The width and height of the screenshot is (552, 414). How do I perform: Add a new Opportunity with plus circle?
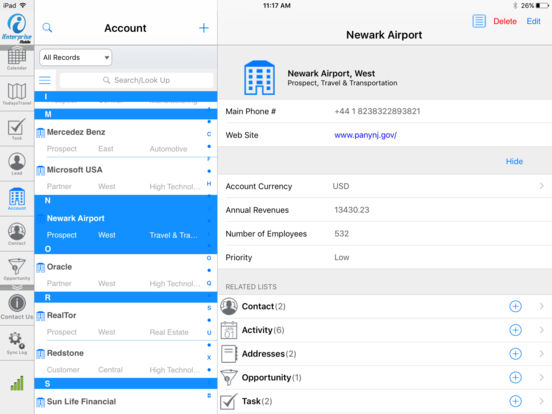(515, 377)
